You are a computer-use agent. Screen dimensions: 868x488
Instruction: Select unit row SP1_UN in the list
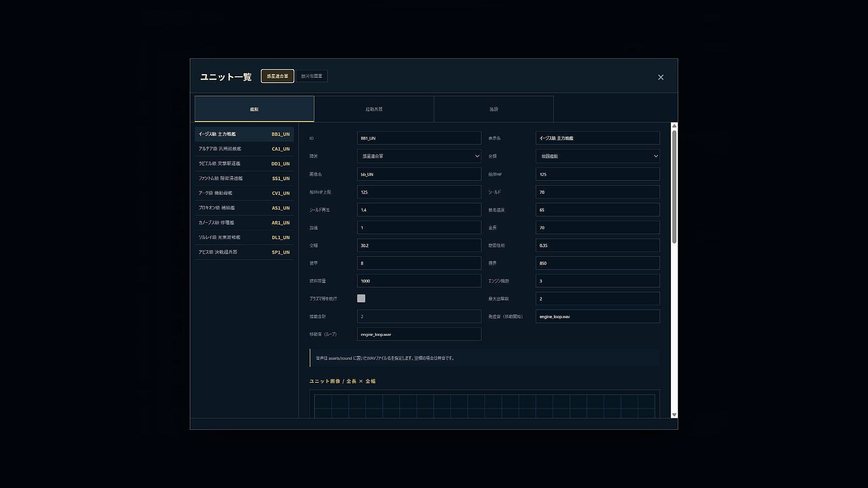[x=244, y=252]
